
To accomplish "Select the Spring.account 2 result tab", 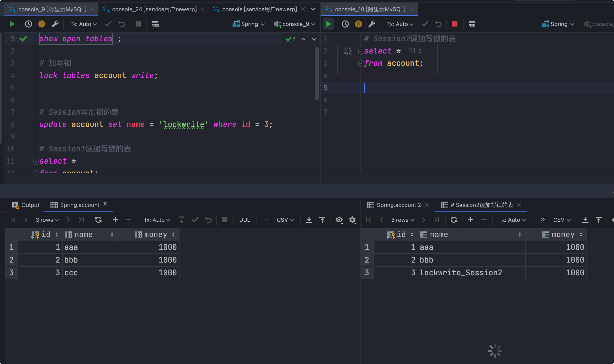I will click(398, 205).
